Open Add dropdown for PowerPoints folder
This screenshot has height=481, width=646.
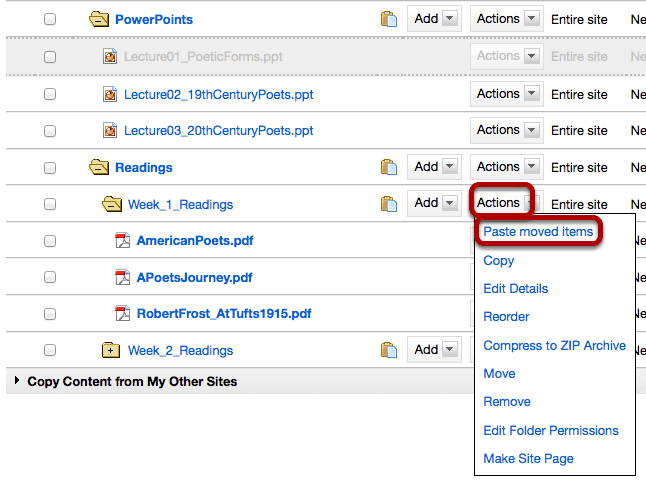434,19
